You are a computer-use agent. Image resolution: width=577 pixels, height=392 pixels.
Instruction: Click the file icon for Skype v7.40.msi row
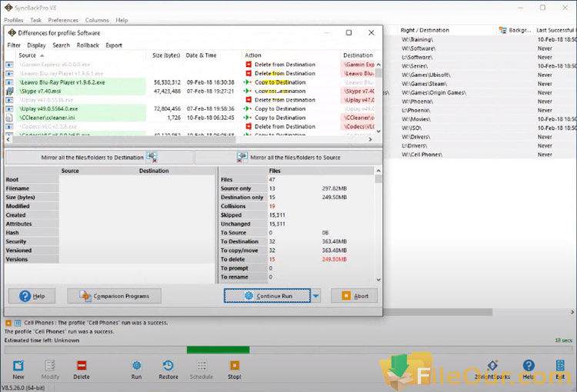pos(9,91)
